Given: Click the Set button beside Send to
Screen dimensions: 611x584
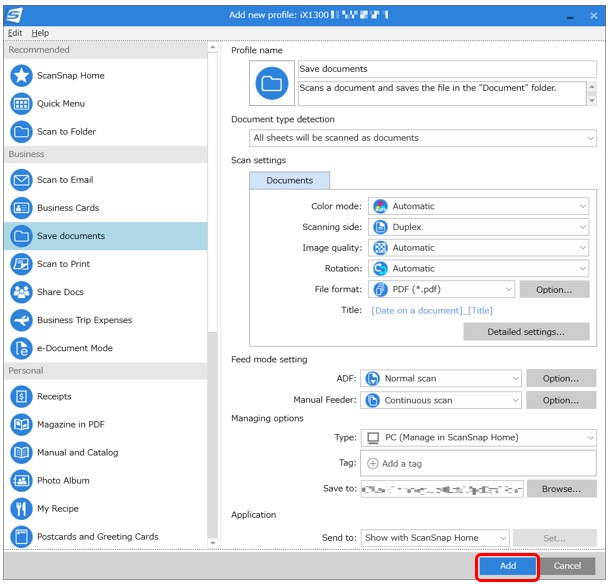Looking at the screenshot, I should coord(554,538).
